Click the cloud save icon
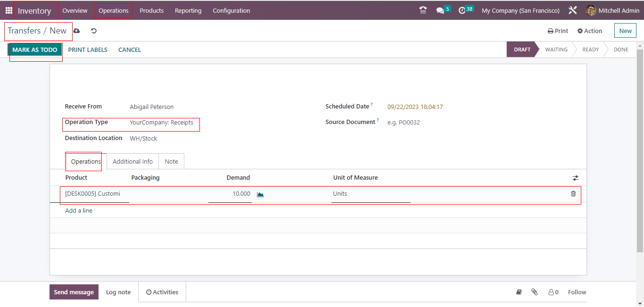Image resolution: width=644 pixels, height=307 pixels. (x=77, y=31)
